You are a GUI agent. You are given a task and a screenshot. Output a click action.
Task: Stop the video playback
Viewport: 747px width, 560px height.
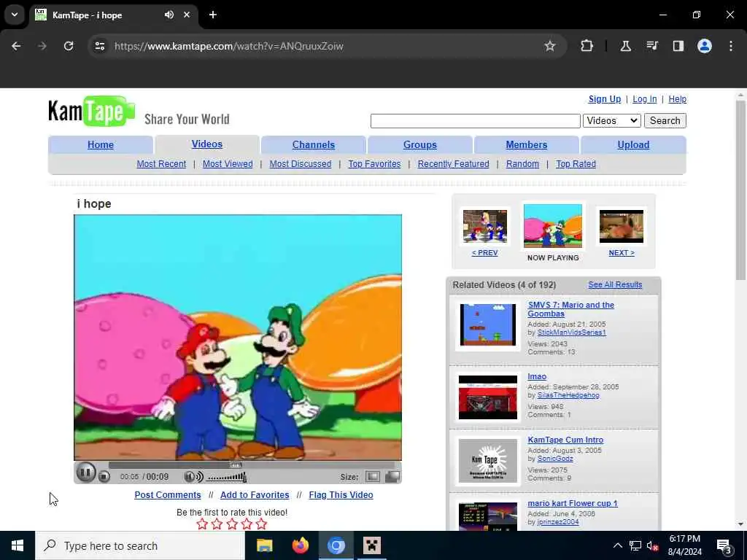tap(104, 476)
